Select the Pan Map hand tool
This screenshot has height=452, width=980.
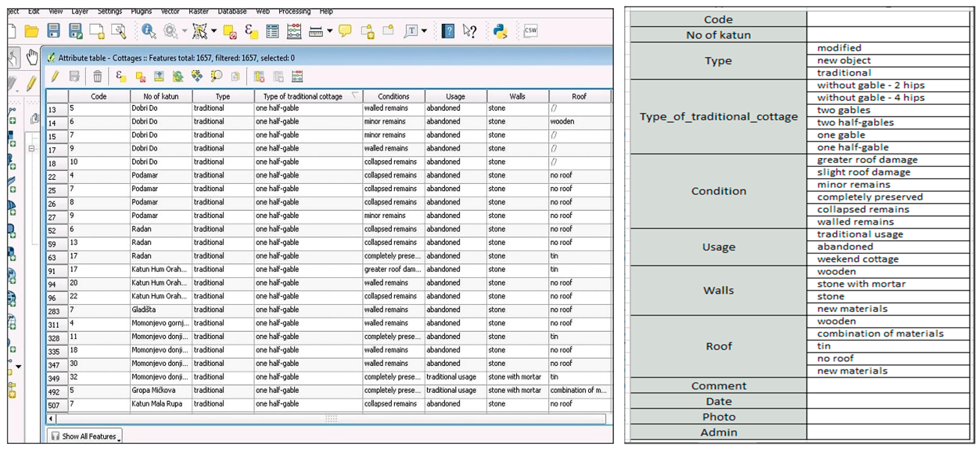point(32,57)
